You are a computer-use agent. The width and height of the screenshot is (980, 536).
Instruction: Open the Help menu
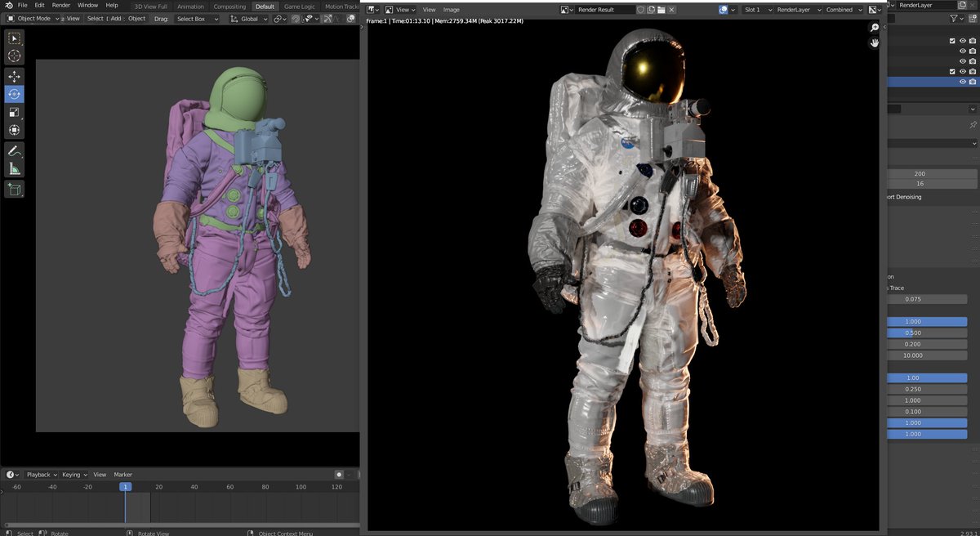(112, 5)
